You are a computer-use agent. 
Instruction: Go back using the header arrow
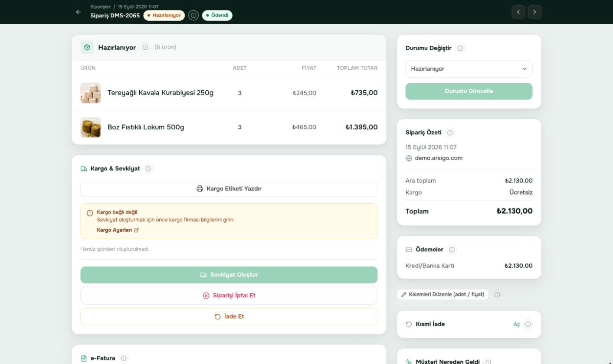pyautogui.click(x=79, y=12)
